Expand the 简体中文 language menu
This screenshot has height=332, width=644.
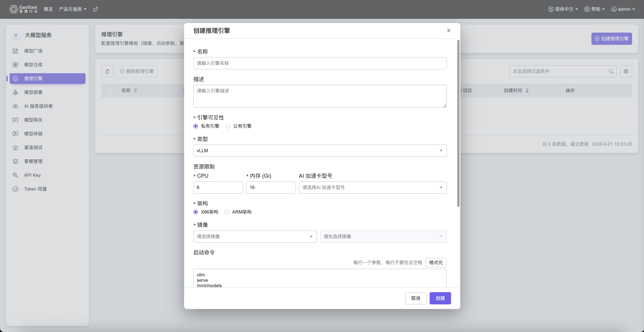click(x=563, y=9)
